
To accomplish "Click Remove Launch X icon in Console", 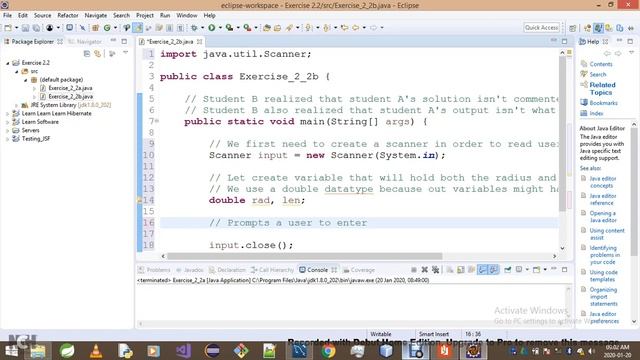I will click(424, 269).
